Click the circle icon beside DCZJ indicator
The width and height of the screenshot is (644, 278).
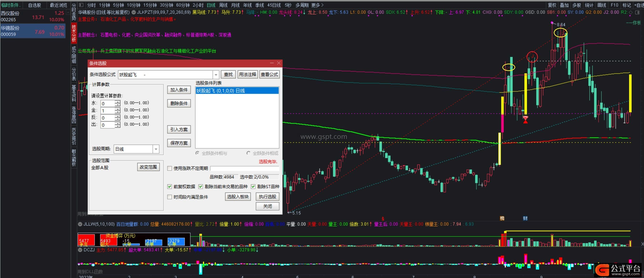tap(80, 249)
